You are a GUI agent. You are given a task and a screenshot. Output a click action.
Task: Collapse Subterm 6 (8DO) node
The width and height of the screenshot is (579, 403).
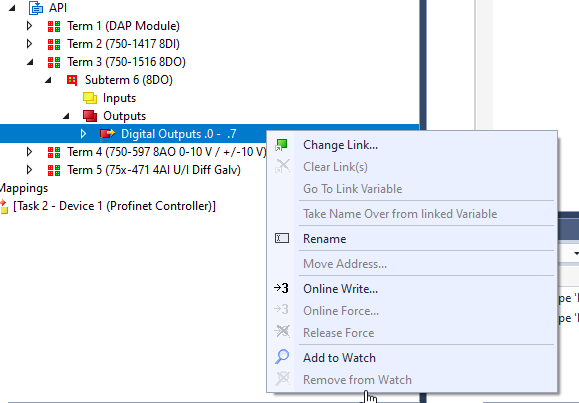pos(48,80)
